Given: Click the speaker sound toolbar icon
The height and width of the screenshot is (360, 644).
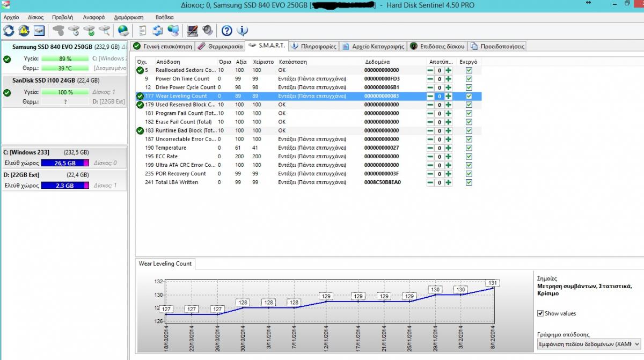Looking at the screenshot, I should point(208,31).
